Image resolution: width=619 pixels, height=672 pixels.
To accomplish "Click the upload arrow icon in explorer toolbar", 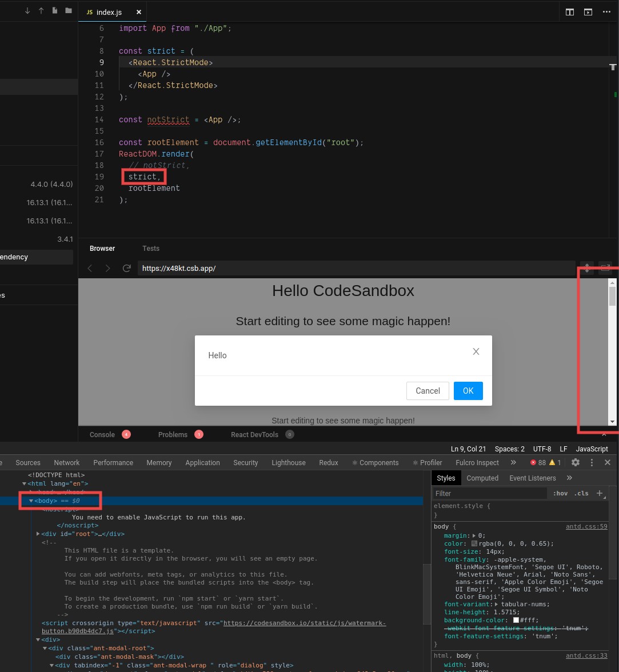I will [41, 11].
